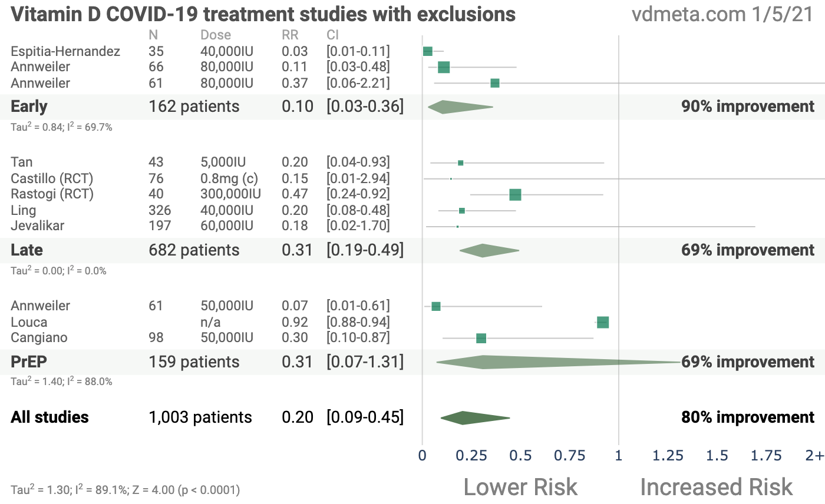Click the Cangiano study name

(39, 337)
